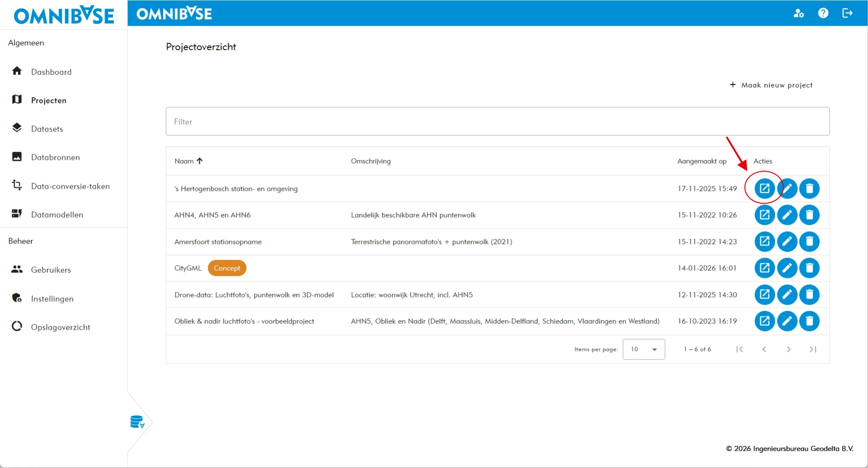
Task: Click the help question mark icon
Action: 823,13
